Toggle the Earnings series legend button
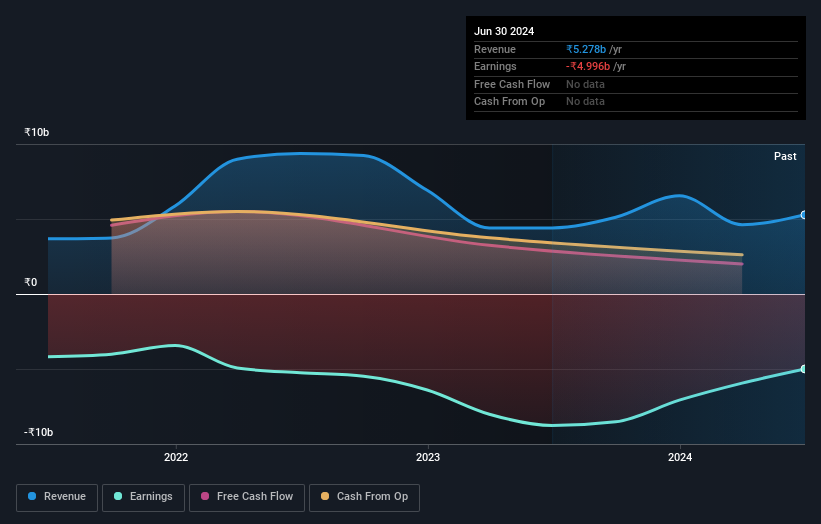The image size is (821, 524). [143, 497]
